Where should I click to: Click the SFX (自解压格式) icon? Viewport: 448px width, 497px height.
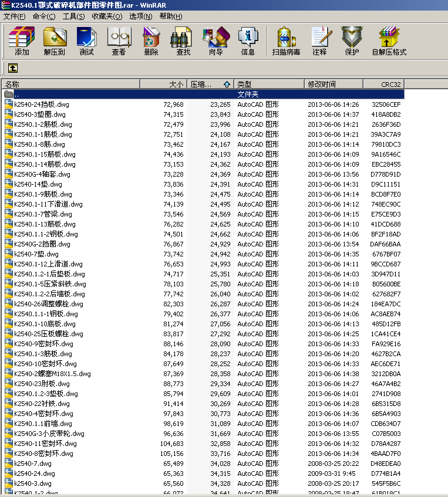pos(389,40)
